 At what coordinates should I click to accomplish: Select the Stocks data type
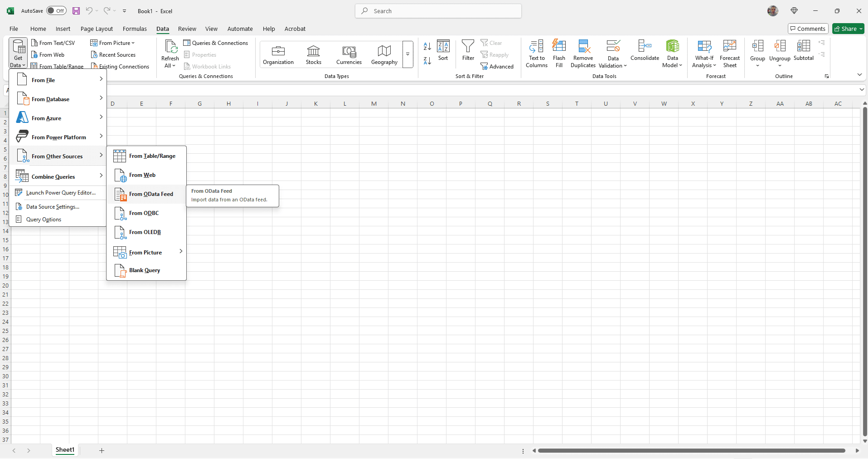[x=313, y=54]
